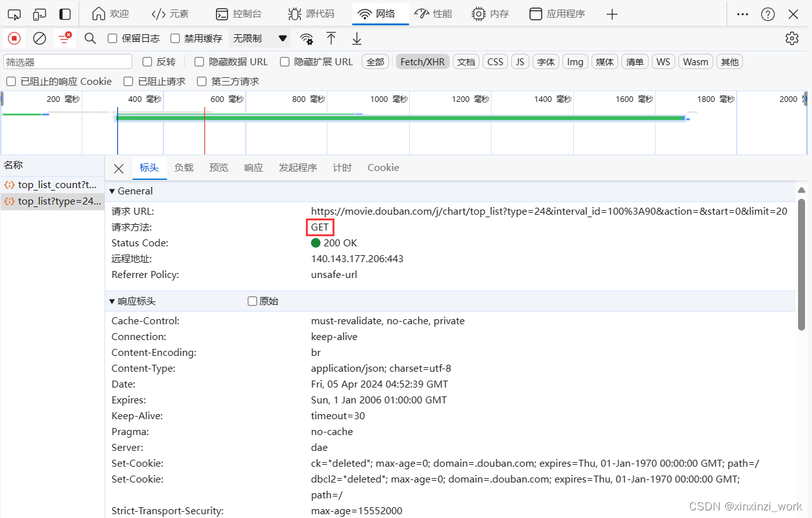812x518 pixels.
Task: Filter requests by Wasm
Action: (x=695, y=61)
